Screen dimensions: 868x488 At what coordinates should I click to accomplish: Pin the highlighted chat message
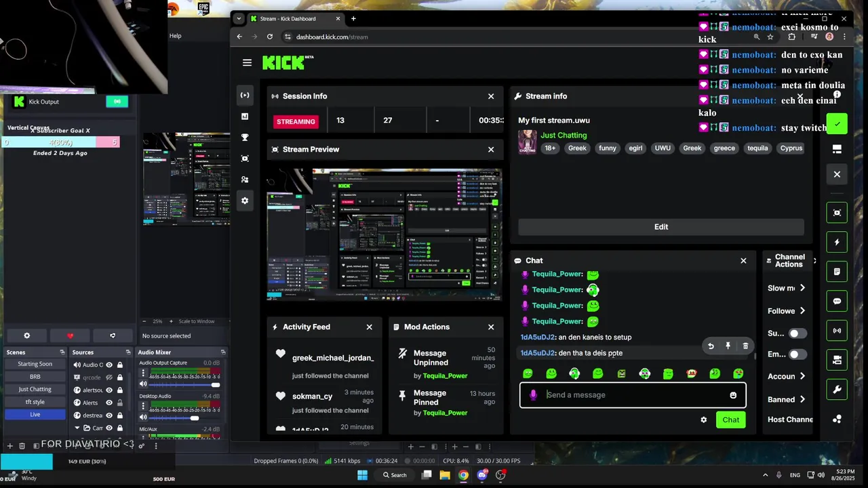(x=728, y=346)
